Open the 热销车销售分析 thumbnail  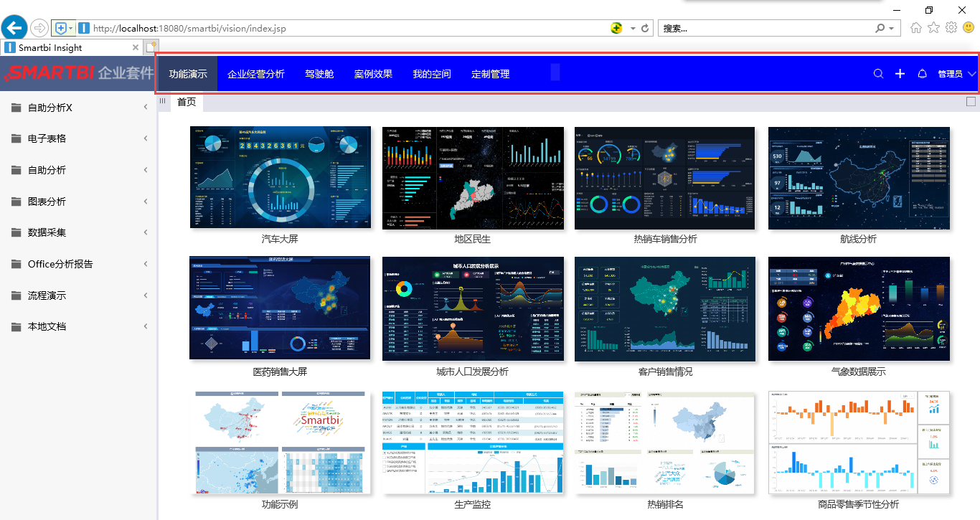665,178
